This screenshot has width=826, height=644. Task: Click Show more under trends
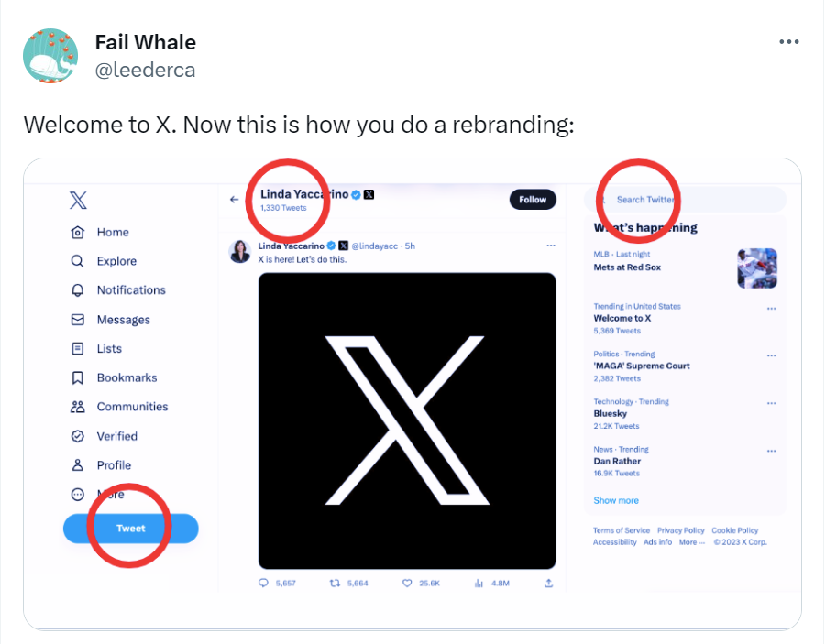pyautogui.click(x=616, y=500)
